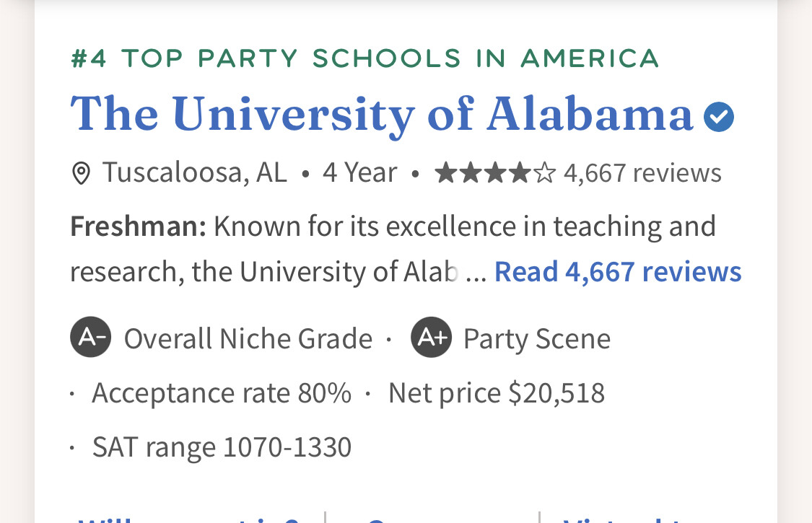Screen dimensions: 812x523
Task: Select the 4,667 reviews count beside stars
Action: [642, 173]
